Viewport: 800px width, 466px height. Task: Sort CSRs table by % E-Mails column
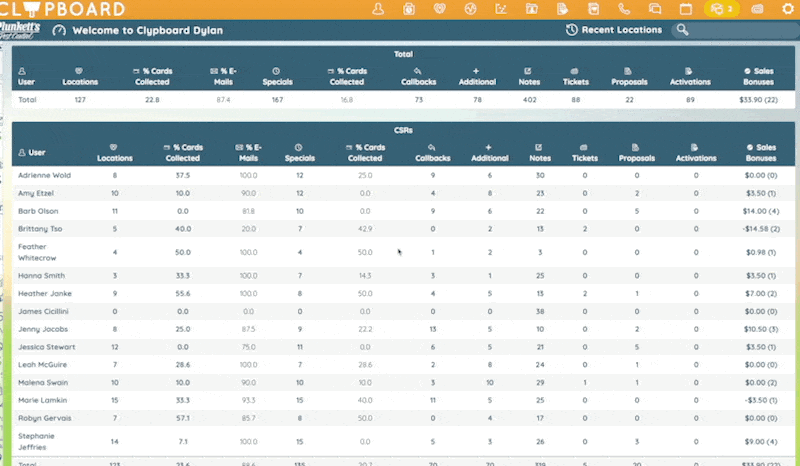pyautogui.click(x=248, y=153)
